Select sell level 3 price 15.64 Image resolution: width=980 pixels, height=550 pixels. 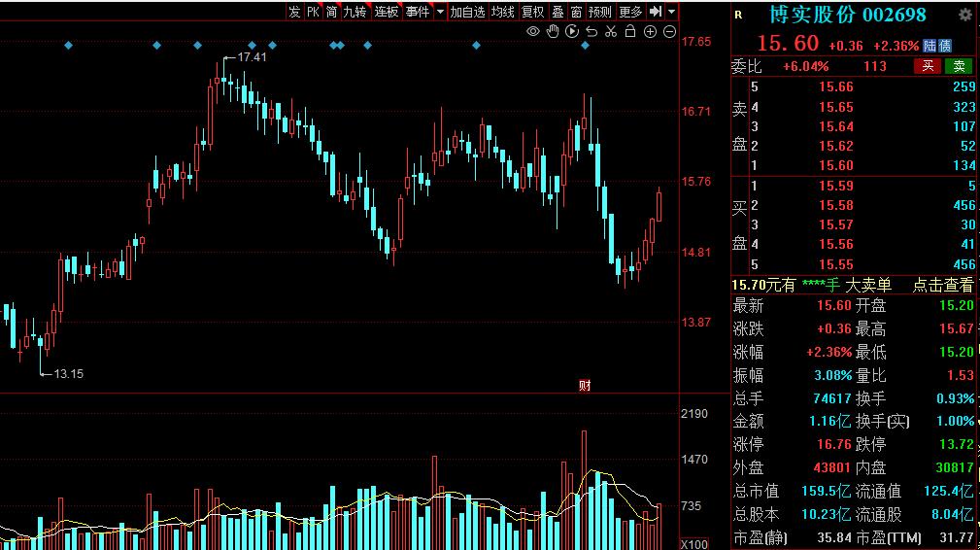point(836,126)
